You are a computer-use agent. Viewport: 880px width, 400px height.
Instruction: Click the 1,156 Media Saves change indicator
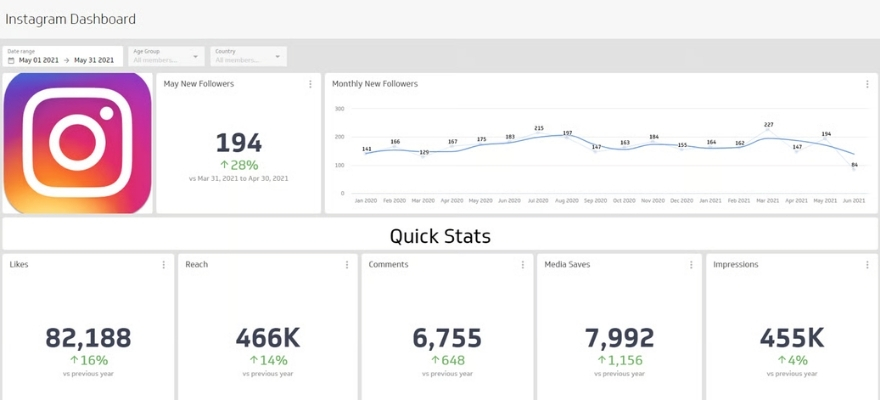[620, 360]
